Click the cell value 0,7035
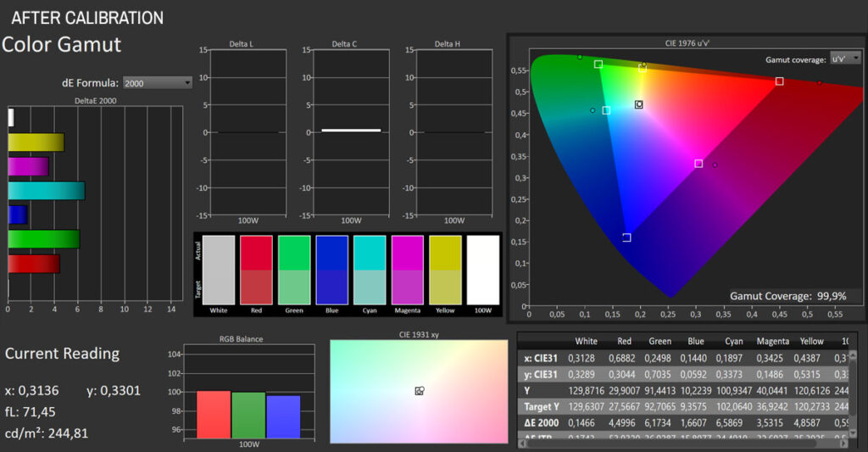This screenshot has width=868, height=452. (x=658, y=375)
